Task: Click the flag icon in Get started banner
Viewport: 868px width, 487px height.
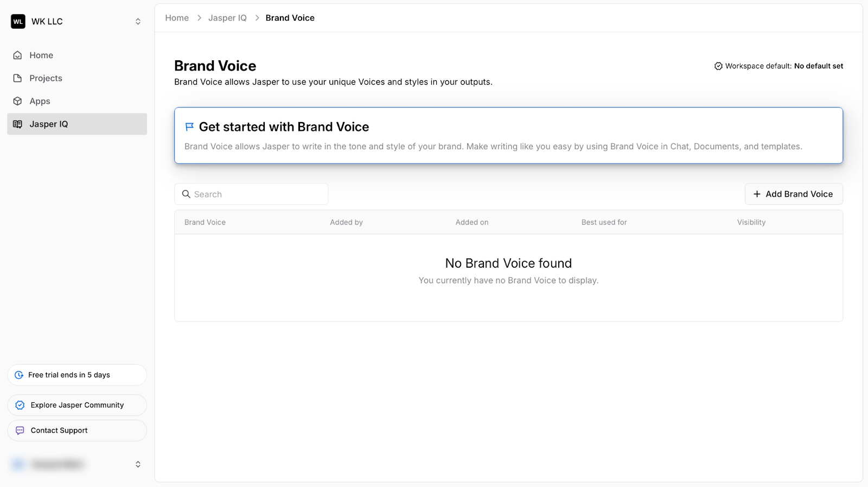Action: click(x=189, y=127)
